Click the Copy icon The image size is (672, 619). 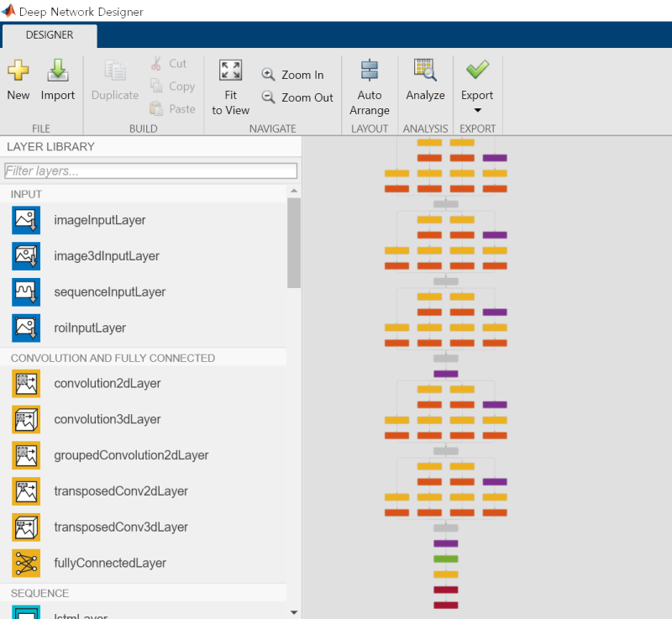pos(156,86)
